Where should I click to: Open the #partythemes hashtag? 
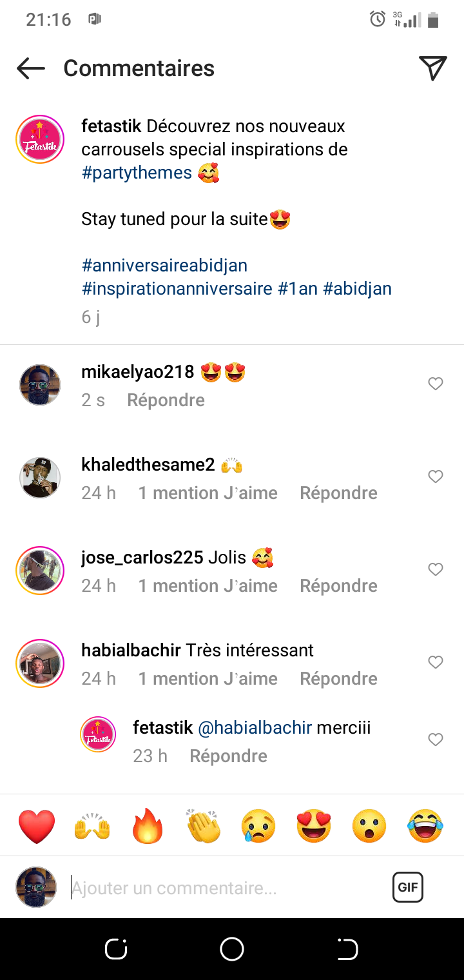(137, 173)
